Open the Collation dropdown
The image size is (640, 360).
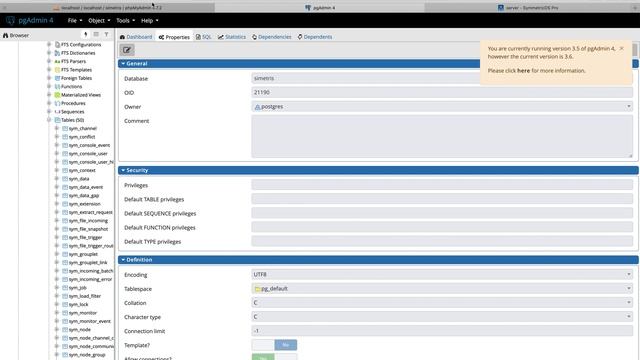click(x=442, y=302)
